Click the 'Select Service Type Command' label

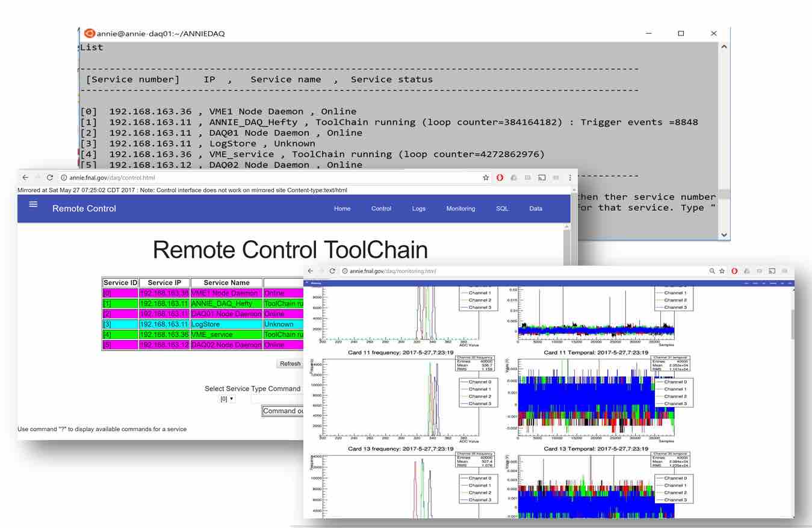pyautogui.click(x=252, y=389)
